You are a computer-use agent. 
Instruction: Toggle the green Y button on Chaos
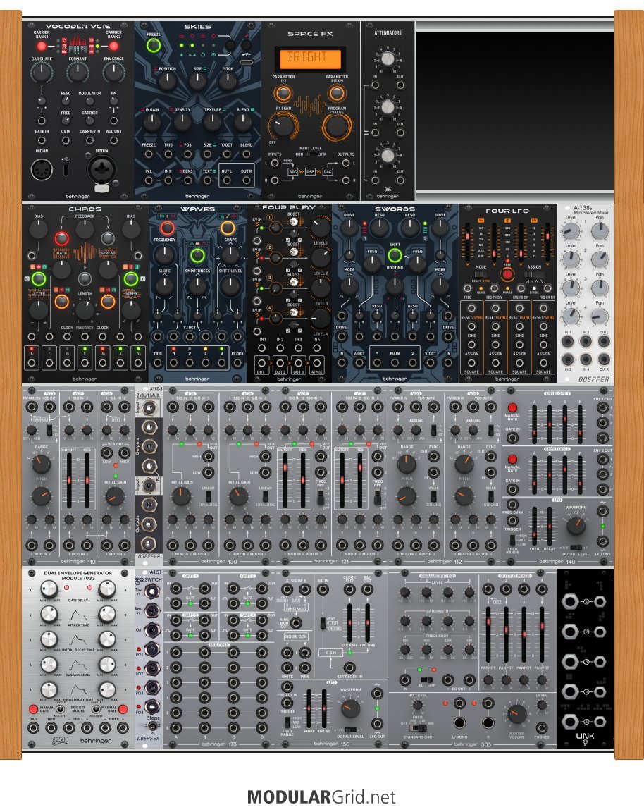(x=131, y=279)
